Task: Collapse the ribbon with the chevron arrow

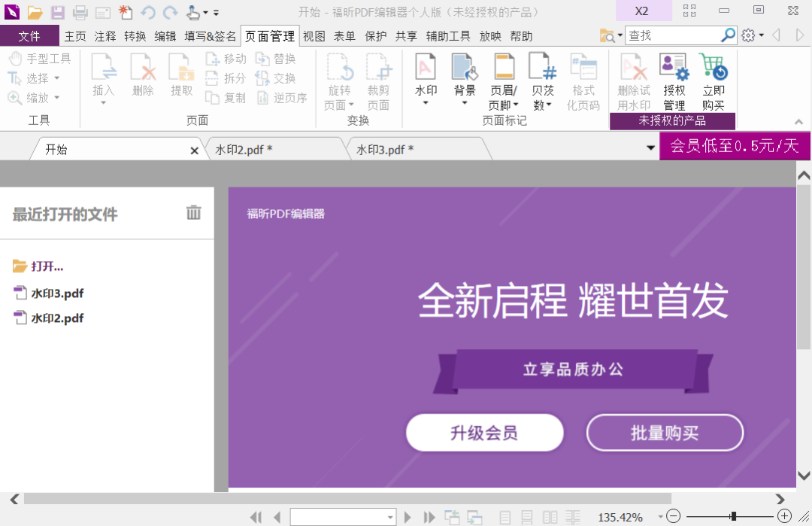Action: tap(798, 122)
